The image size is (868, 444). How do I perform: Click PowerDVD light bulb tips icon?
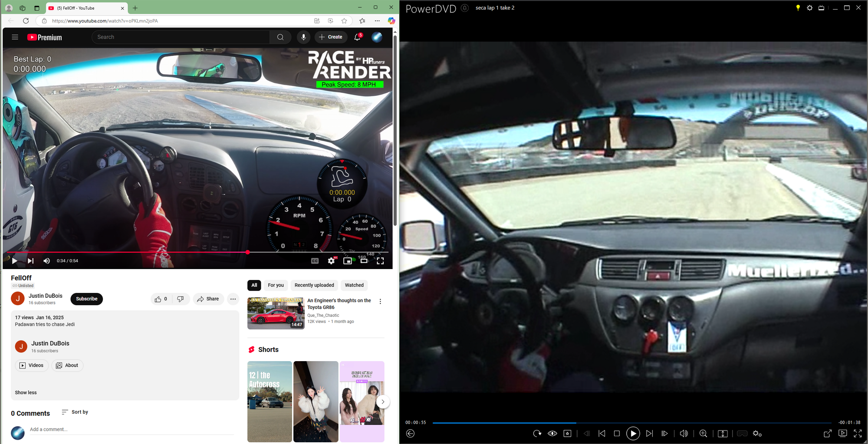click(798, 8)
